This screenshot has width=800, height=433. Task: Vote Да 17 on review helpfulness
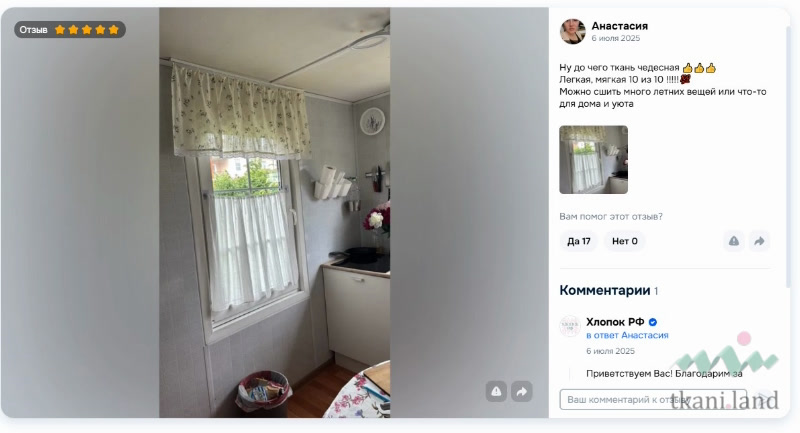click(579, 241)
